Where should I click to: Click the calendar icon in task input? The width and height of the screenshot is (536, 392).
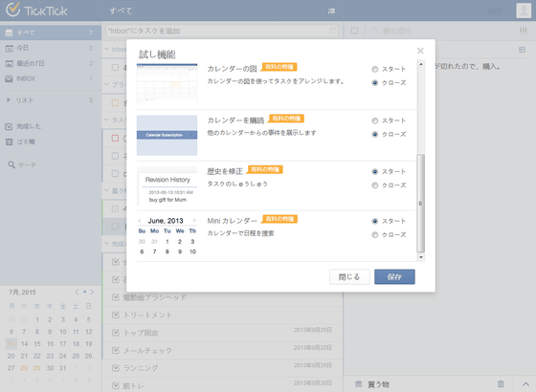point(333,31)
